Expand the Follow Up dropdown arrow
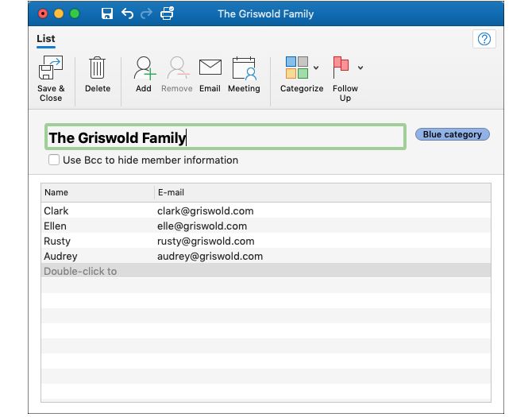 (360, 68)
